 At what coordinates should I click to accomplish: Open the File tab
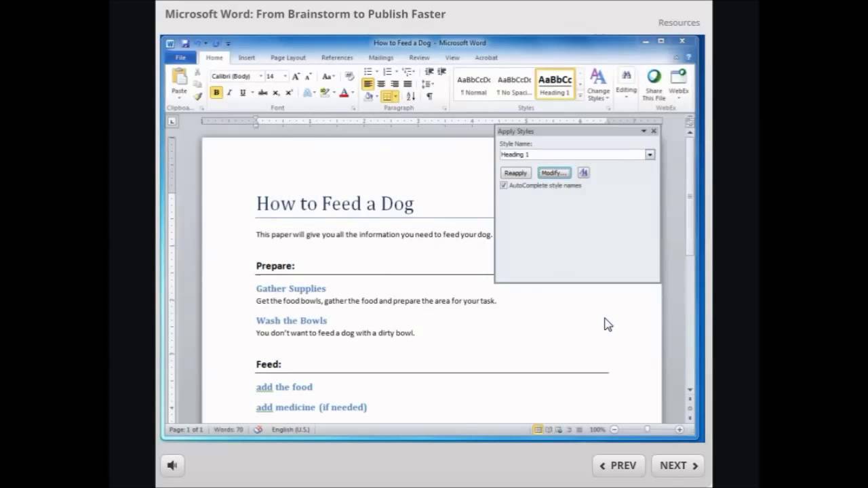pyautogui.click(x=180, y=58)
